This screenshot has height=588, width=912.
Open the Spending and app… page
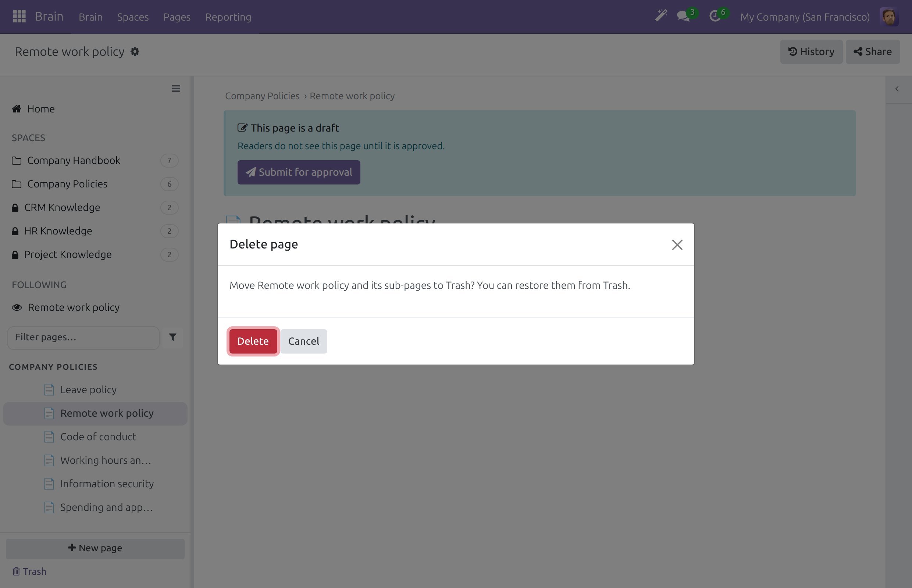click(x=95, y=508)
